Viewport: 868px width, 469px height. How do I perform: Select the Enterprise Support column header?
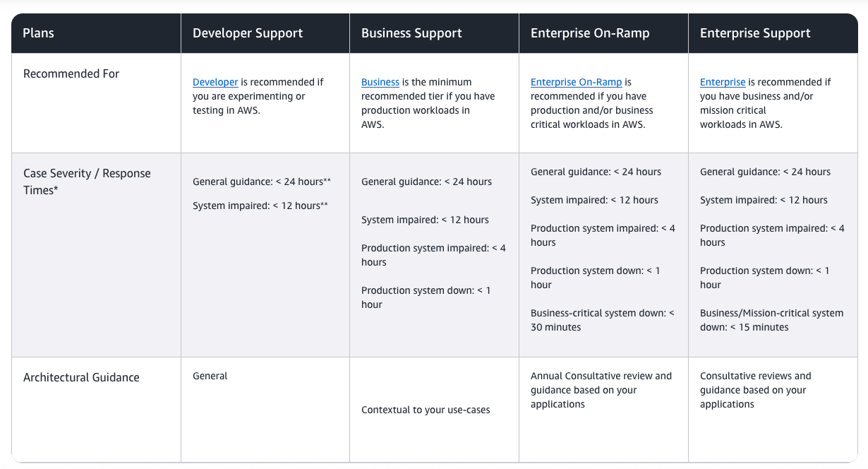755,33
